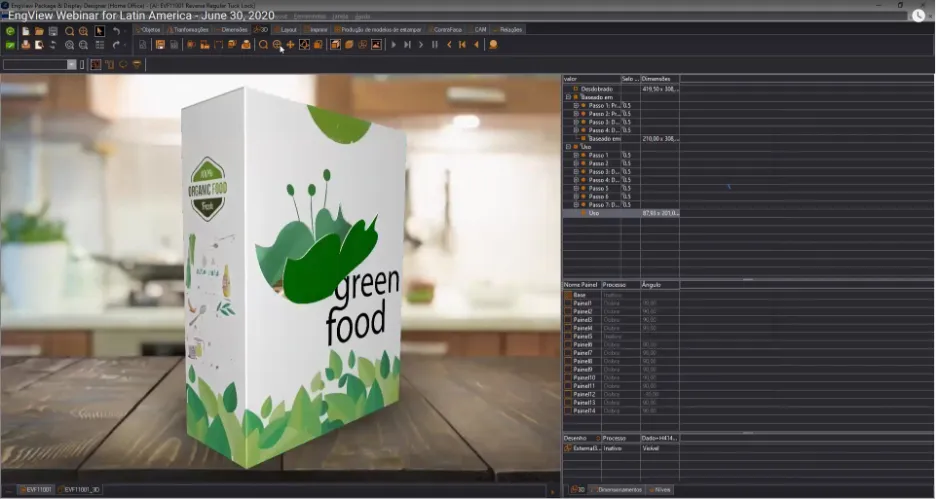Toggle the Painel14 checkbox
The width and height of the screenshot is (936, 499).
tap(568, 411)
